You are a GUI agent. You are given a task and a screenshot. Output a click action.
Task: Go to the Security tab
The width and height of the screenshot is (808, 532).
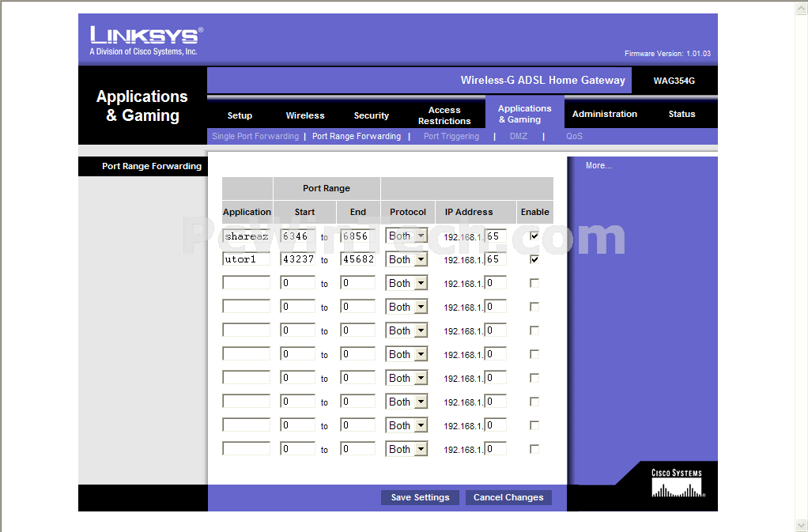[x=371, y=115]
